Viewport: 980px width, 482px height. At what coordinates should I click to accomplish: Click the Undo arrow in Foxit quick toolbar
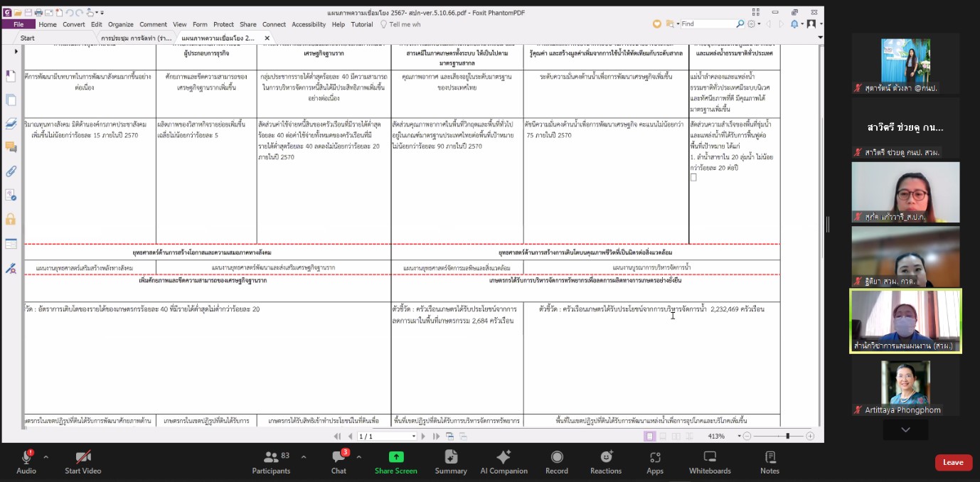(x=69, y=12)
